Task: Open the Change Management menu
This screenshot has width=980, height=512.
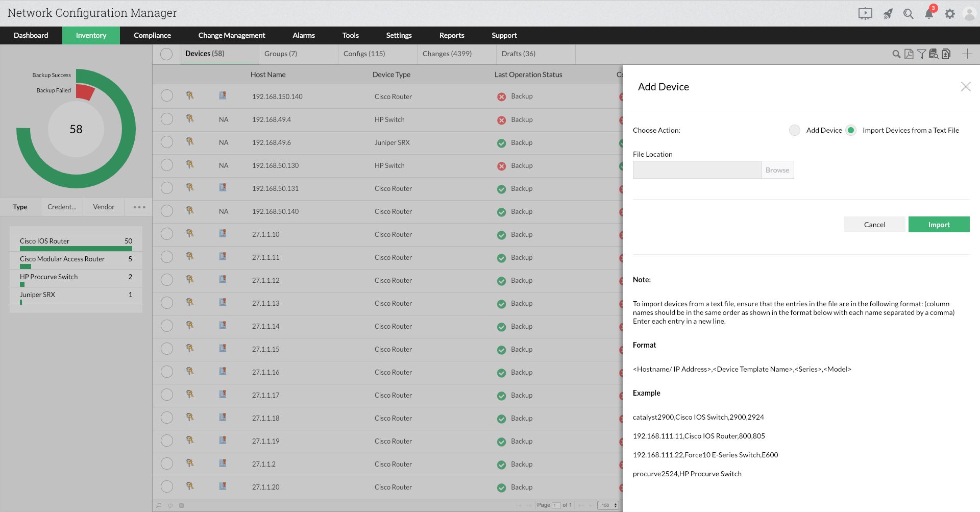Action: 232,36
